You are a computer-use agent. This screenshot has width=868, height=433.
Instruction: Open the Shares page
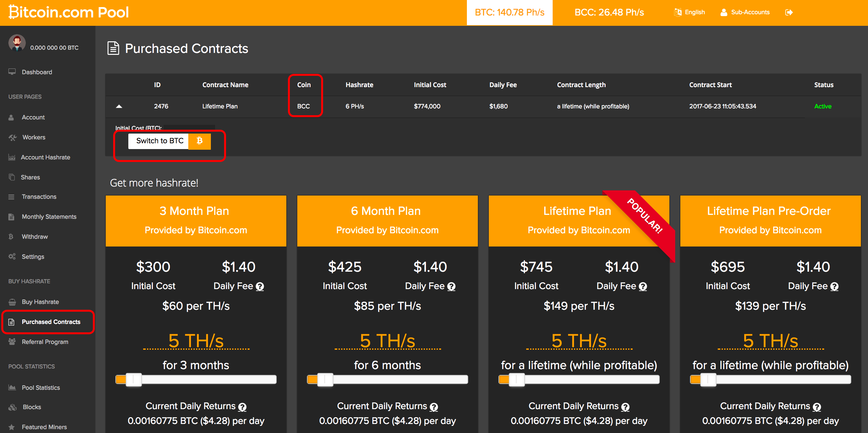pyautogui.click(x=30, y=177)
